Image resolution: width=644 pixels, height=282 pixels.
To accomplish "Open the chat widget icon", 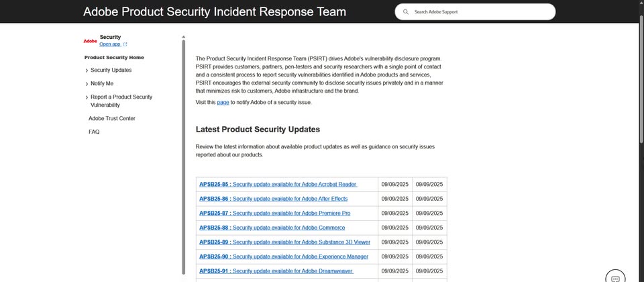I will (615, 278).
